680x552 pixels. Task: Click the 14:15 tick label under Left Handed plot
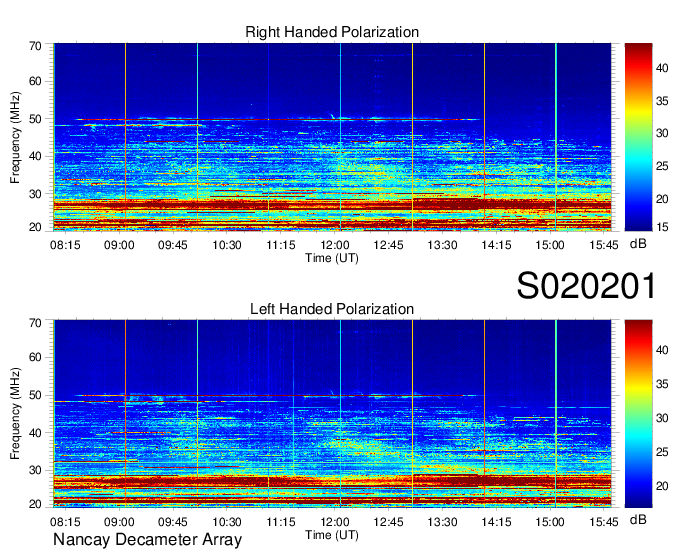click(497, 522)
